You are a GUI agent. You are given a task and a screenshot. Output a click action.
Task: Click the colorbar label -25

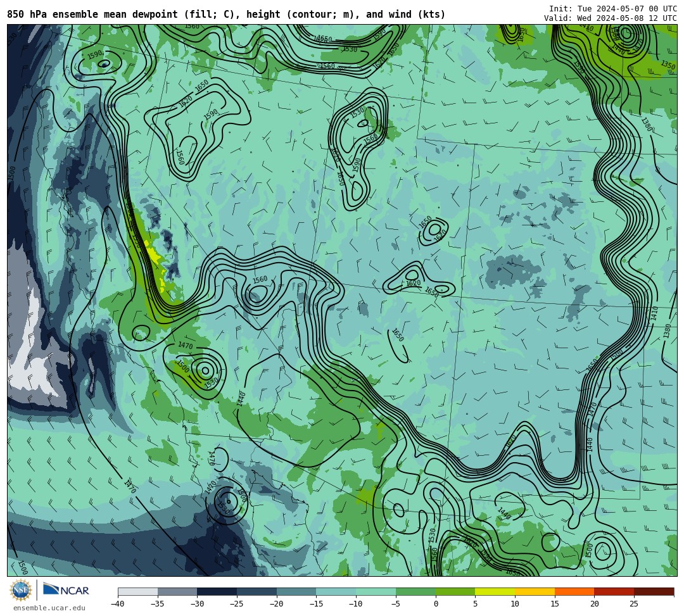click(x=237, y=604)
